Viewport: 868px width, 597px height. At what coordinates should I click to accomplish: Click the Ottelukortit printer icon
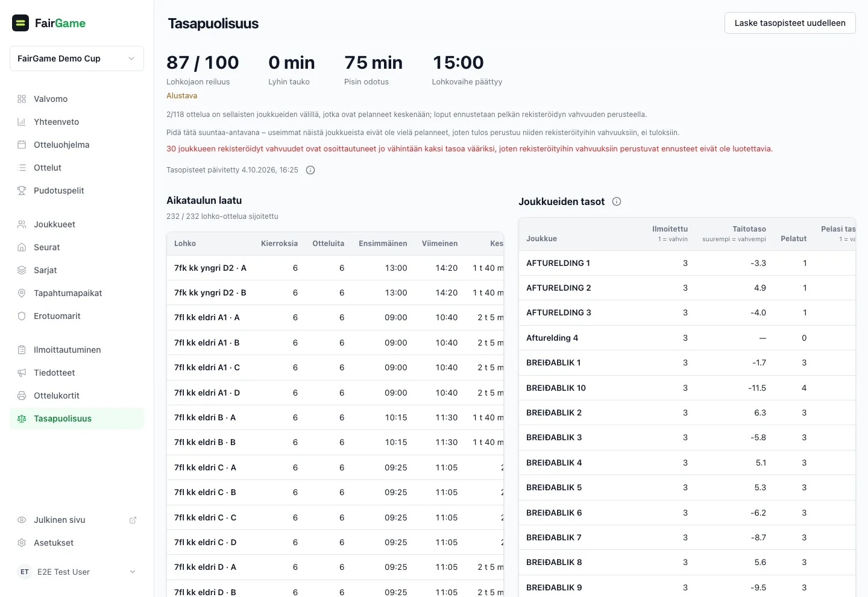[22, 396]
